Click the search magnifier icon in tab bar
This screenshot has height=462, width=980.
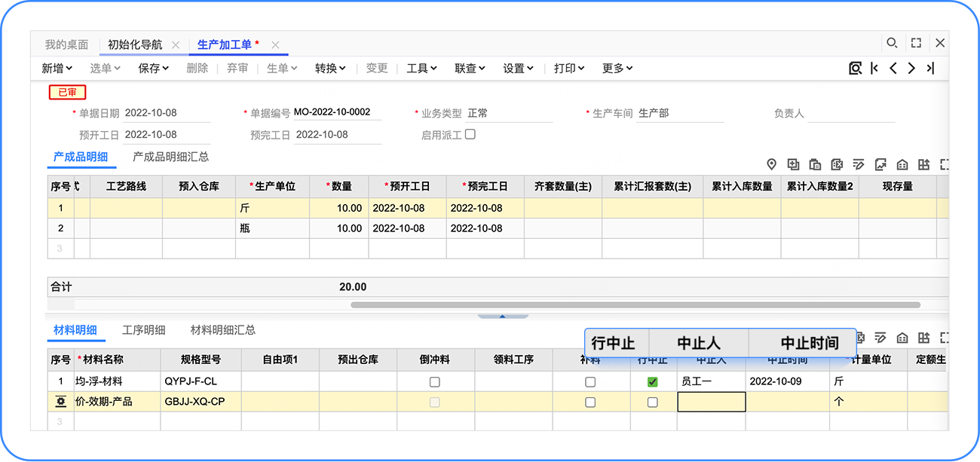[x=892, y=44]
